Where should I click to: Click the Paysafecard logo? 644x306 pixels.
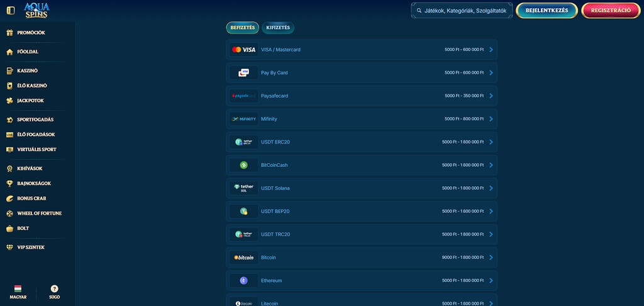(x=243, y=96)
